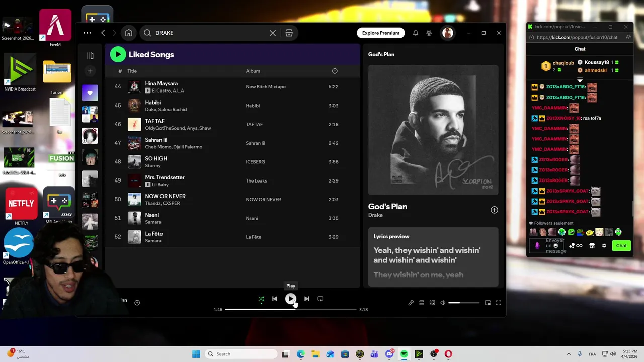Open The Leaks album link
This screenshot has width=644, height=362.
(256, 180)
